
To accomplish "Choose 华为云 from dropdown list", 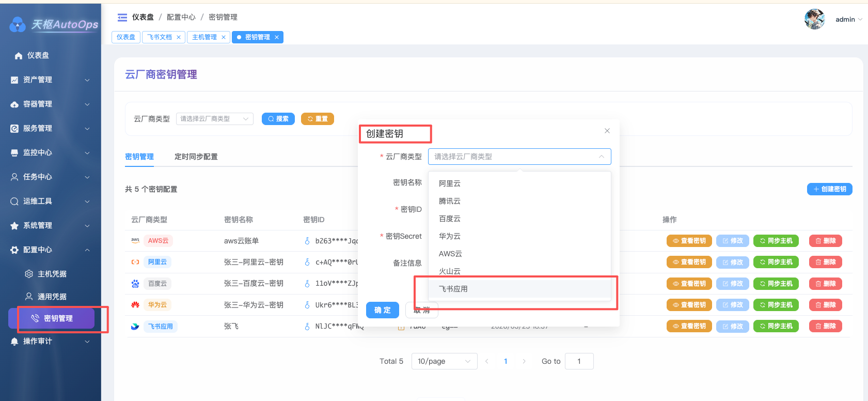I will (x=519, y=236).
